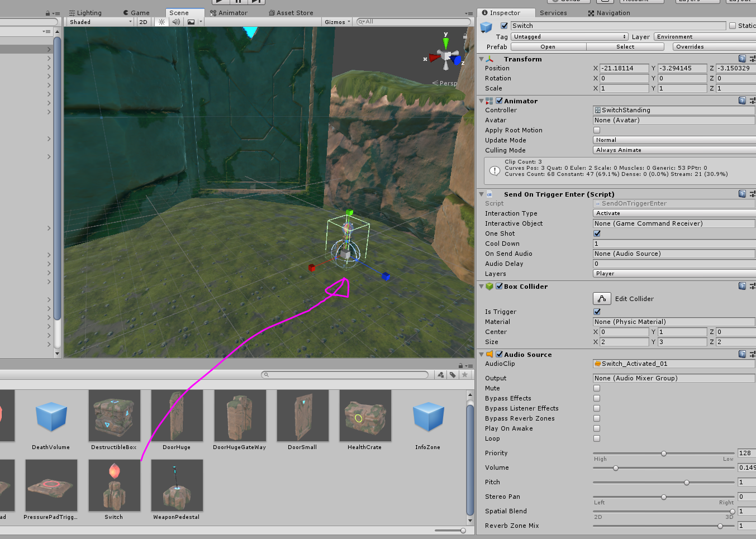Enable Play On Awake checkbox
This screenshot has height=539, width=756.
click(x=597, y=428)
